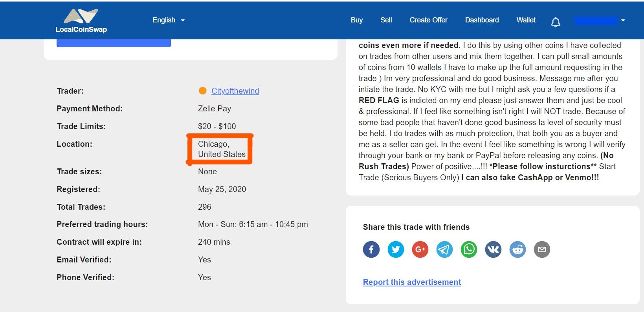Open the English language dropdown
Image resolution: width=644 pixels, height=312 pixels.
(x=169, y=20)
